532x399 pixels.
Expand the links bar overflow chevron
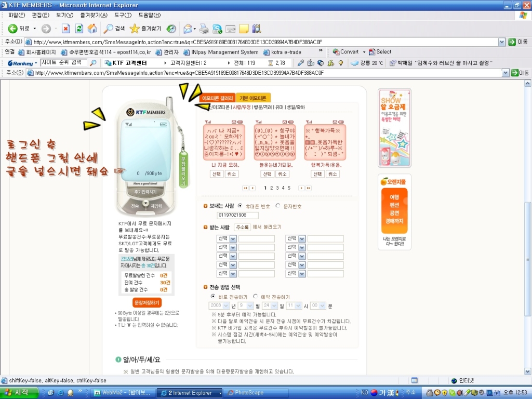coord(321,50)
